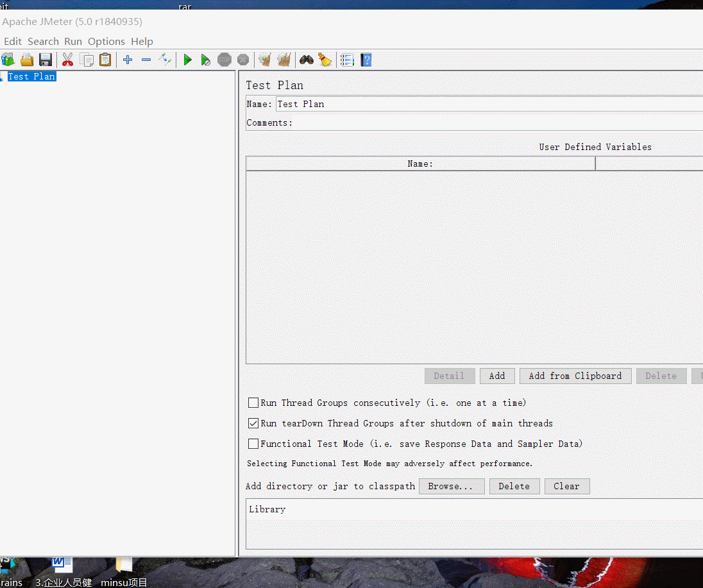
Task: Cut the selection with the scissors icon
Action: coord(68,60)
